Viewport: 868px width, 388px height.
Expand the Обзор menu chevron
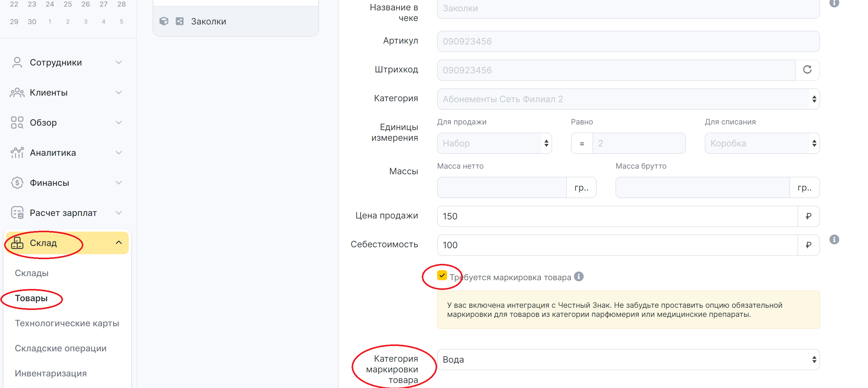(119, 122)
